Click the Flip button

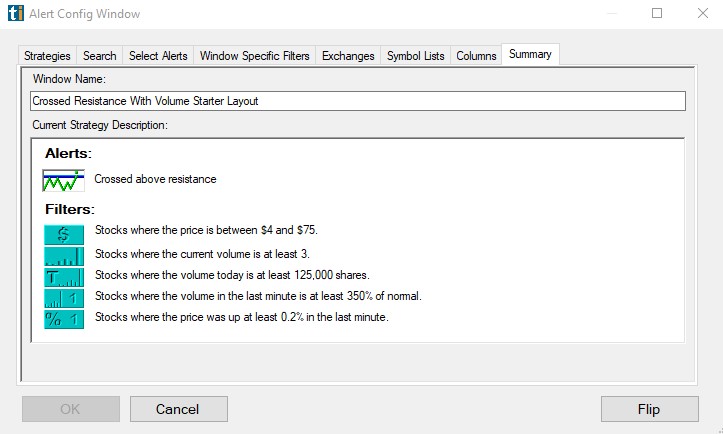649,409
